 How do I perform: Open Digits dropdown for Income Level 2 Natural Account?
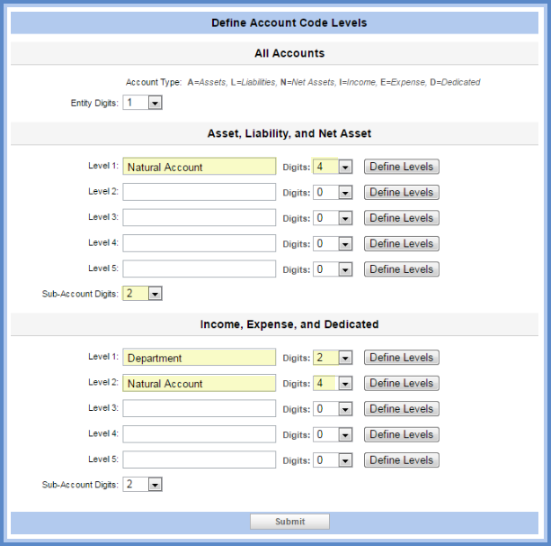[x=332, y=383]
